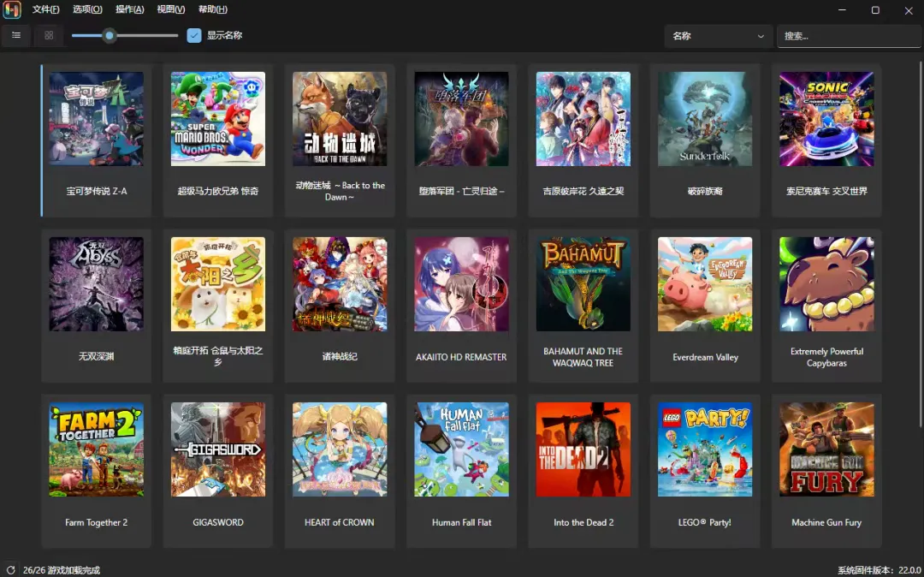Toggle the 显示名称 checkbox
Image resolution: width=924 pixels, height=577 pixels.
click(194, 35)
